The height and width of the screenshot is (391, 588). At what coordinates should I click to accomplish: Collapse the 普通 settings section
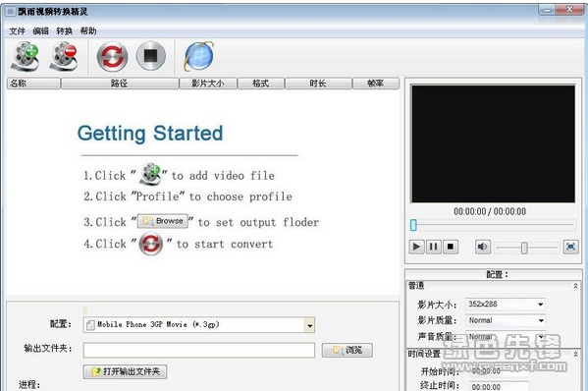click(x=575, y=286)
